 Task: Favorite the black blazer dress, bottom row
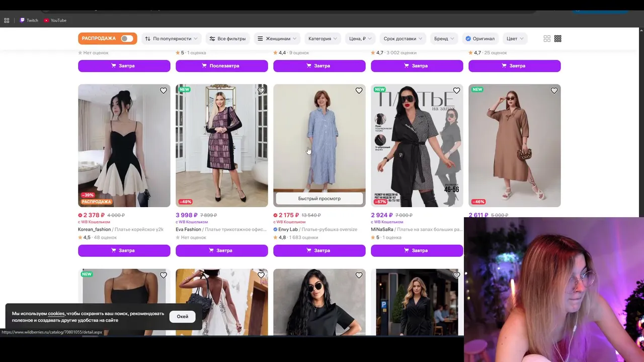456,276
